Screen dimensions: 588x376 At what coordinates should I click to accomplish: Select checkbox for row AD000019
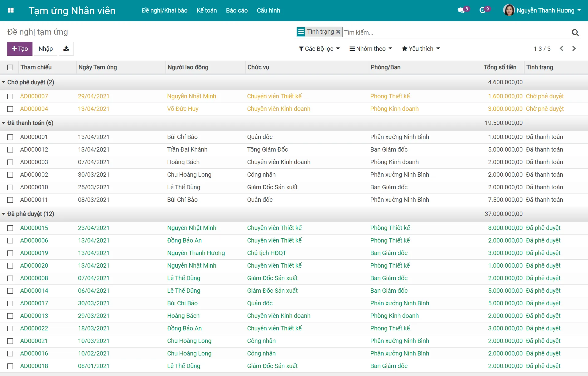pos(10,253)
